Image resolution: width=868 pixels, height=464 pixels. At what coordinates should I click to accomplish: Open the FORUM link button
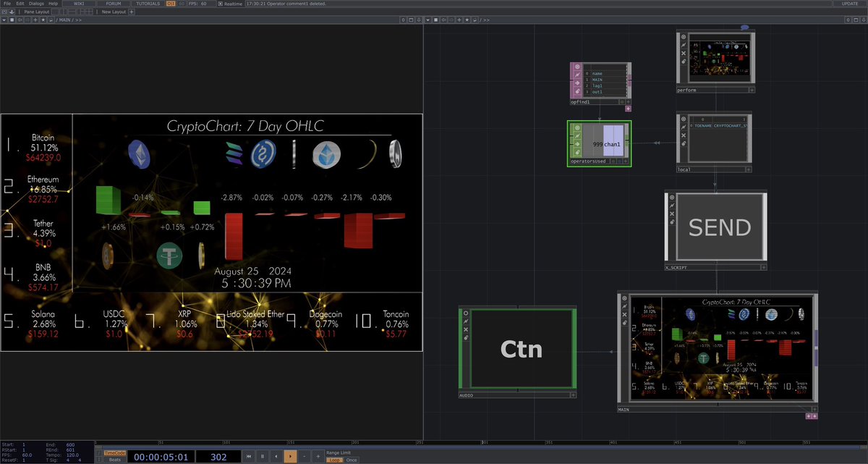(114, 4)
